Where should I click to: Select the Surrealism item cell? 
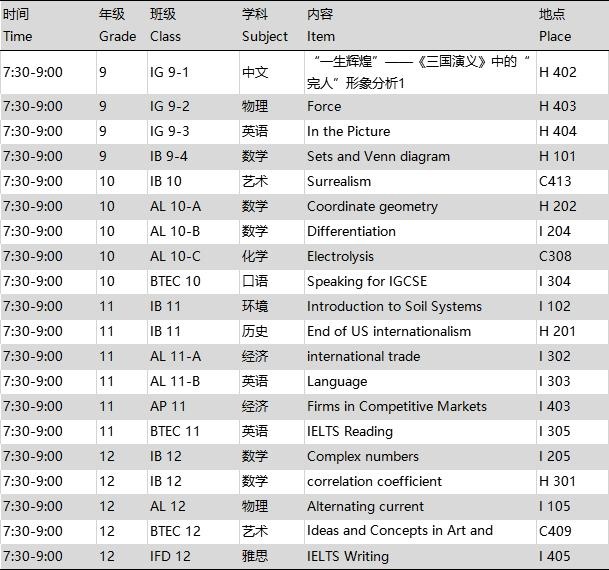(x=338, y=181)
